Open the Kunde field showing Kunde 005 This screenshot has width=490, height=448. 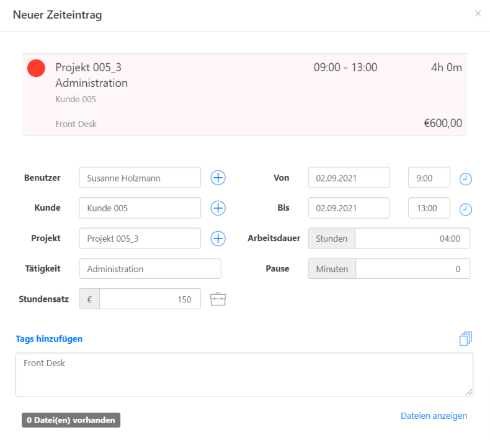coord(140,208)
